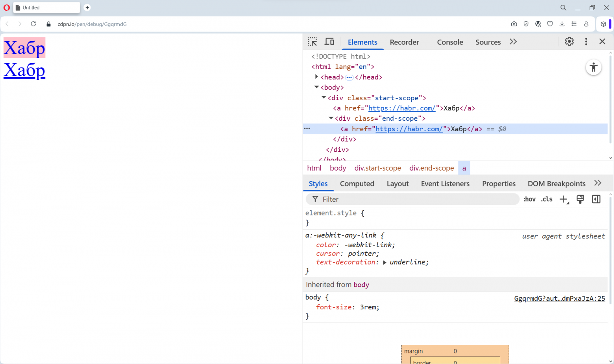
Task: Open the GgqrmdG stylesheet source link
Action: pyautogui.click(x=559, y=298)
